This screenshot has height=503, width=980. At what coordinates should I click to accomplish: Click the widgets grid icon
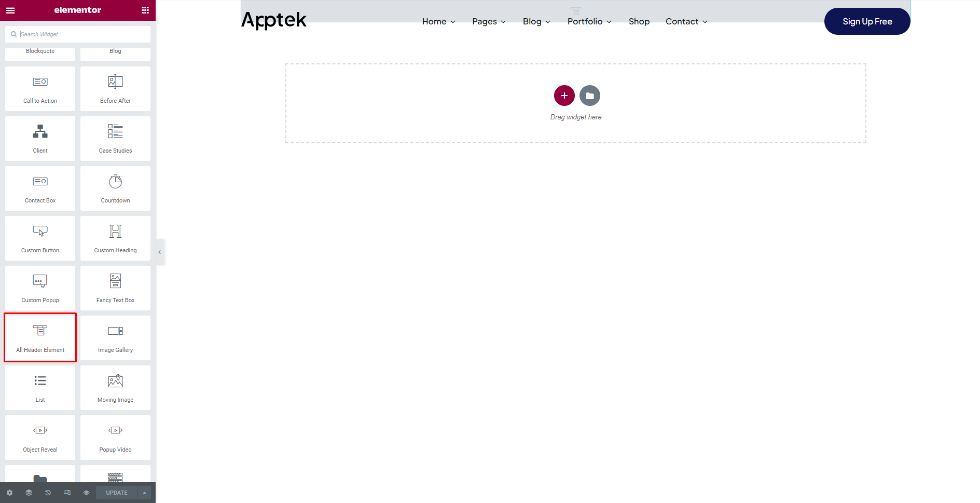(145, 10)
